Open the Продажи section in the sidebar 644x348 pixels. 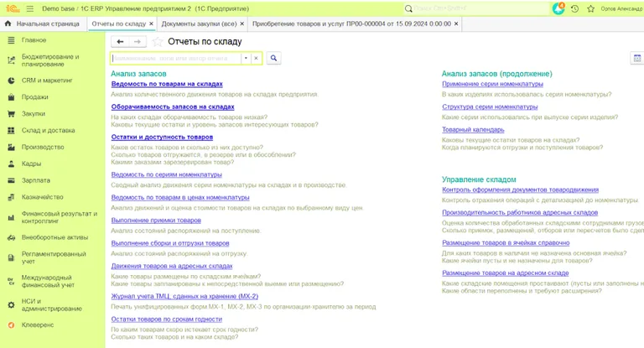[x=34, y=96]
